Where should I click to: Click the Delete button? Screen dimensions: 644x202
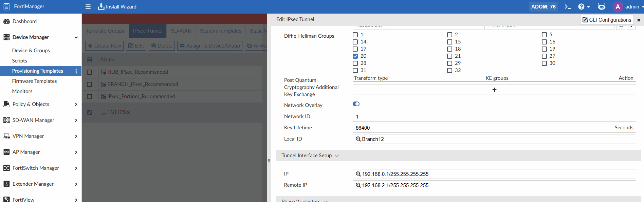[162, 46]
